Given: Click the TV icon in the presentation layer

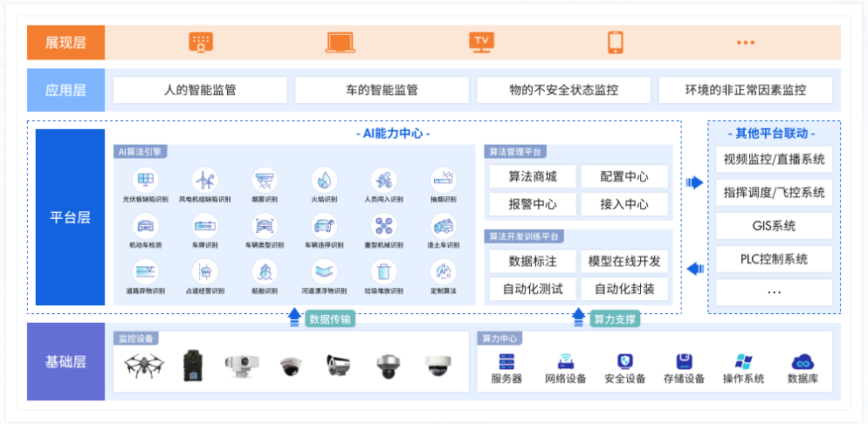Looking at the screenshot, I should coord(482,43).
